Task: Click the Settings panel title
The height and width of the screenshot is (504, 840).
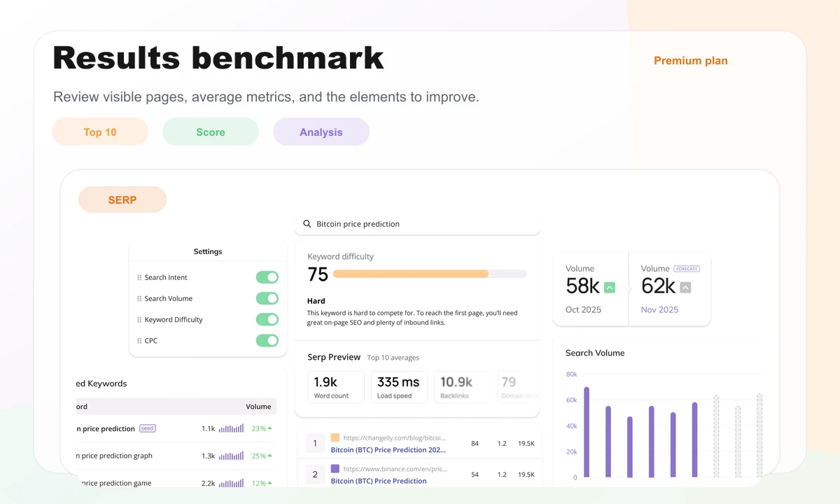Action: [208, 251]
